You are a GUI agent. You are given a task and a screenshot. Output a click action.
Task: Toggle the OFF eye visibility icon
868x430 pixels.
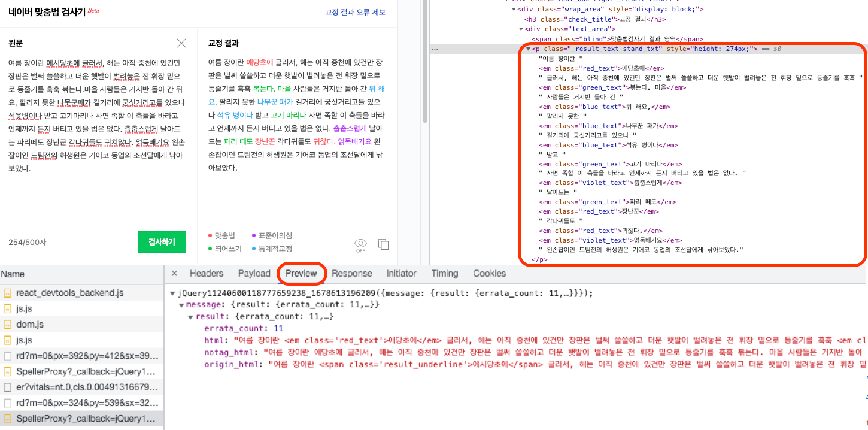[x=360, y=243]
